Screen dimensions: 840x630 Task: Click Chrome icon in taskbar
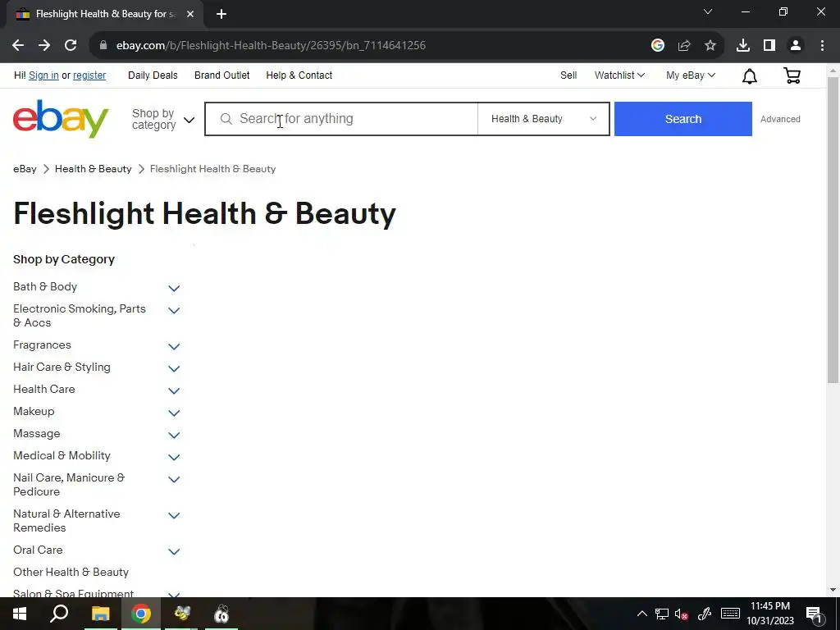[141, 614]
